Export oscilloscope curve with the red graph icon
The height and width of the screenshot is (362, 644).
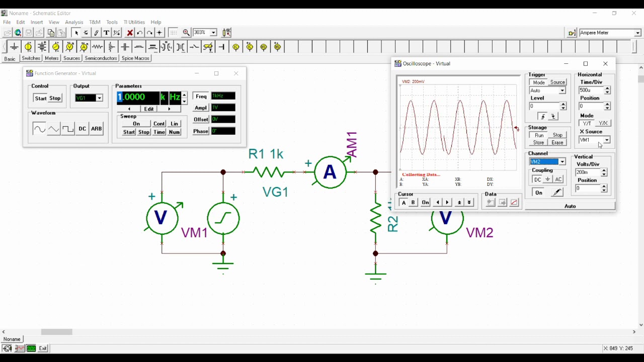click(514, 202)
